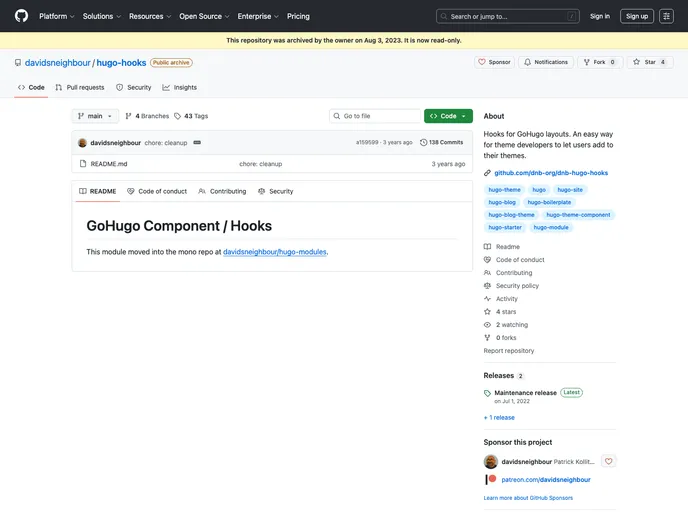Click the GitHub logo icon
Viewport: 688px width, 512px height.
[21, 16]
